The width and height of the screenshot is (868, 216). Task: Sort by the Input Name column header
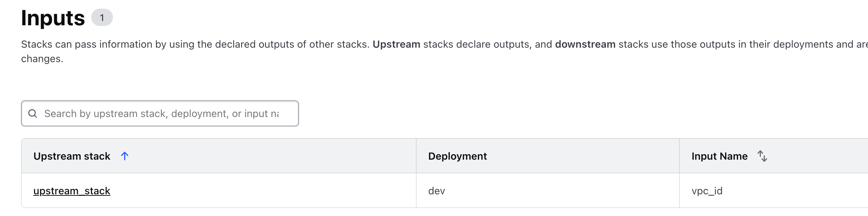720,156
